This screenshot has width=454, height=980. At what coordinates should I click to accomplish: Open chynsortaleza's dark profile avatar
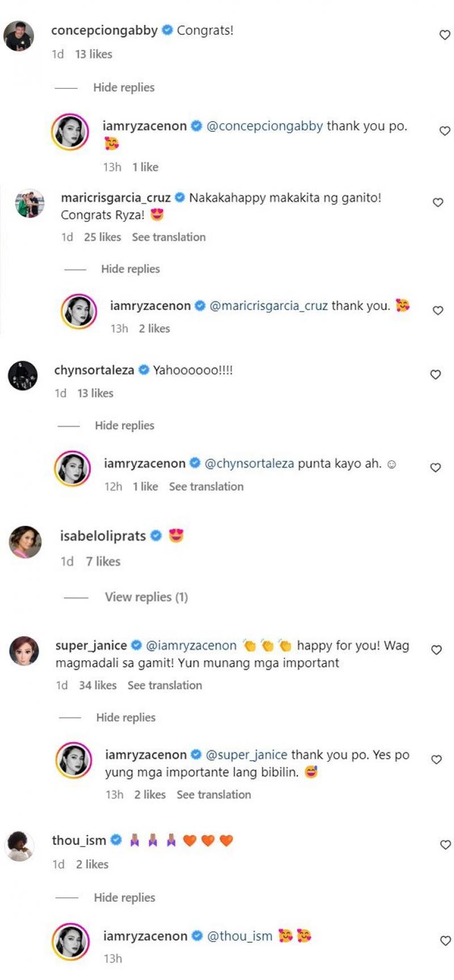click(x=23, y=376)
